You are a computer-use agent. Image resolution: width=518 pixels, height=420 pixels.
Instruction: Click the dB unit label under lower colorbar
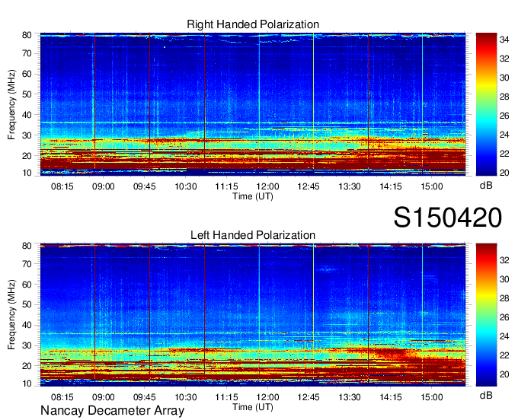(x=486, y=396)
